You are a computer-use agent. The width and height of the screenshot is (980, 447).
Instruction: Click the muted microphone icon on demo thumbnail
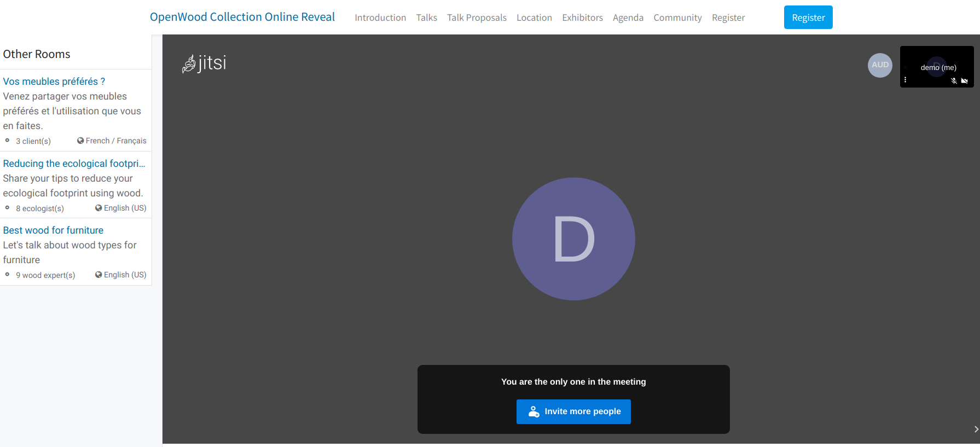(x=954, y=81)
